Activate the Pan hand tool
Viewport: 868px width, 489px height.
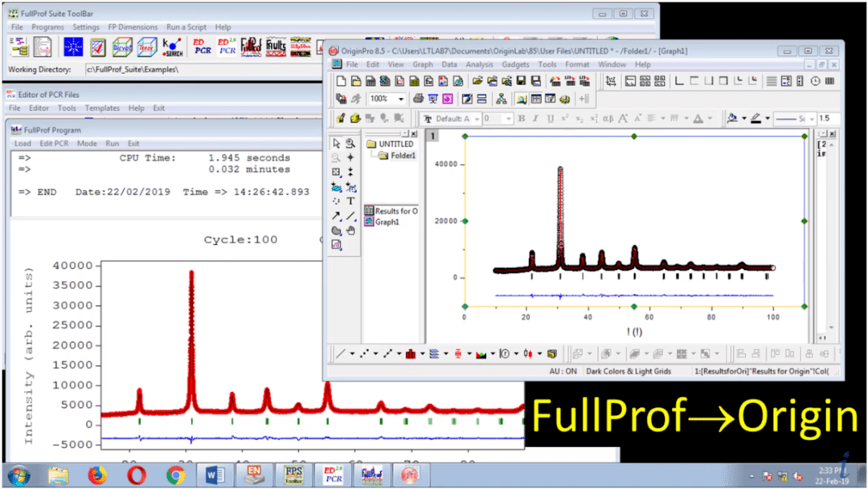350,230
